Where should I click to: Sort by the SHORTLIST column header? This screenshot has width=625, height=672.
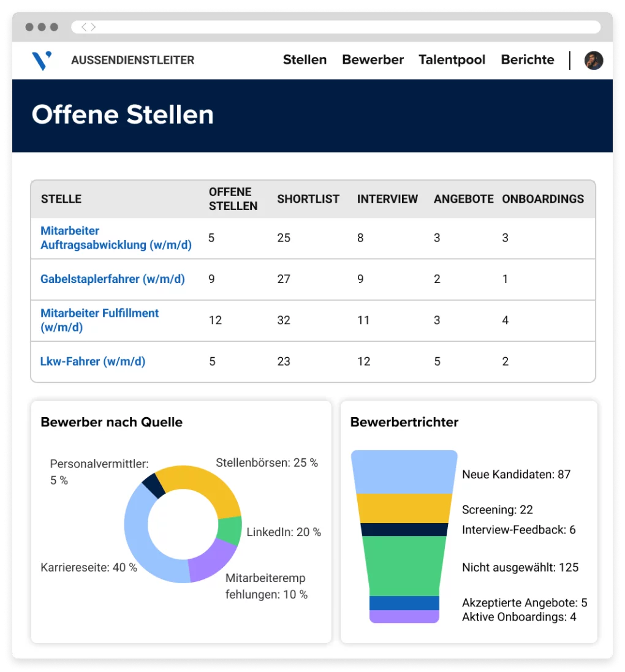coord(308,198)
